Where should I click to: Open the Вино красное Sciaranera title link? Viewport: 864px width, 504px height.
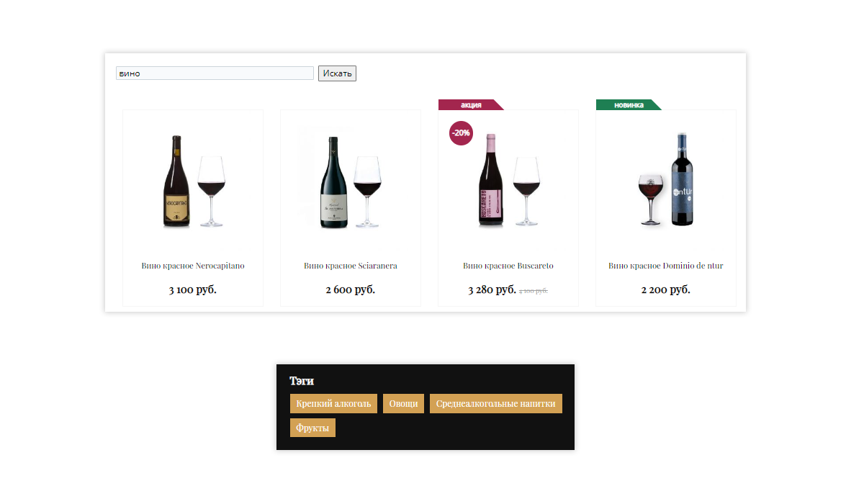[351, 266]
